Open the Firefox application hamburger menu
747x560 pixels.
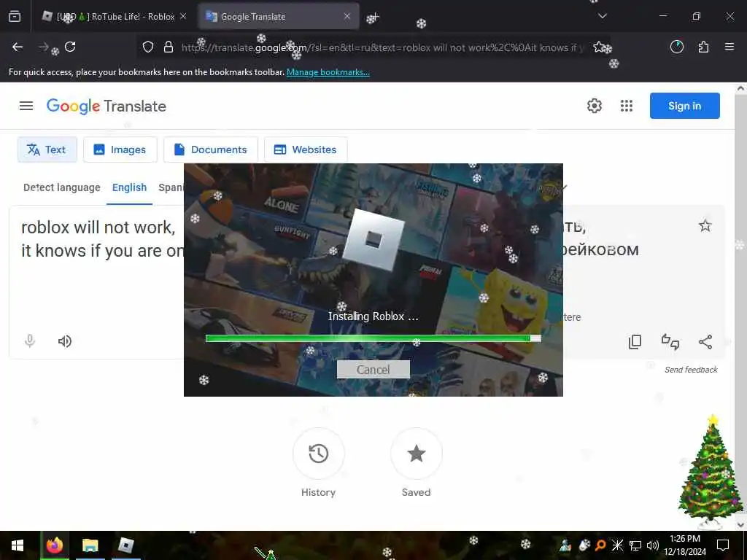729,47
